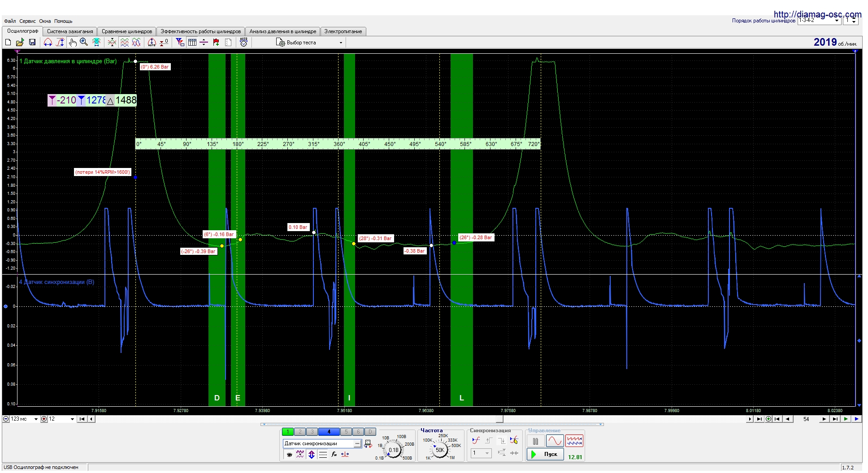
Task: Click the Пуск start button
Action: [x=546, y=454]
